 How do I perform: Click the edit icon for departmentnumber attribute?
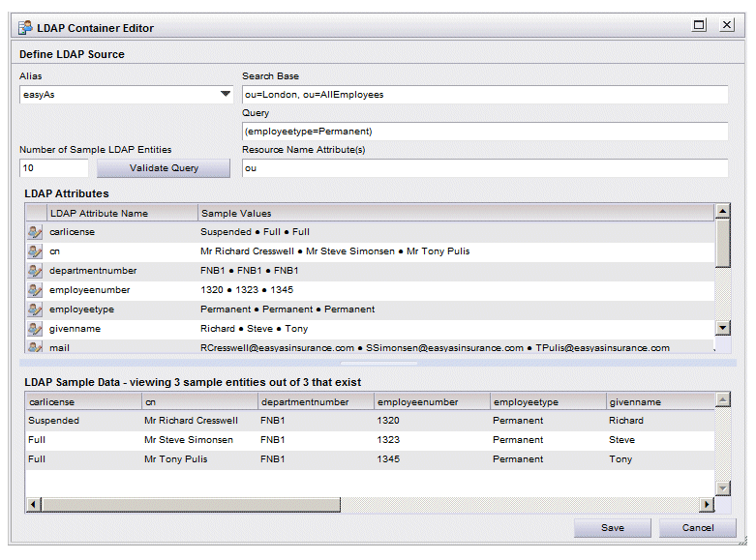pyautogui.click(x=35, y=271)
